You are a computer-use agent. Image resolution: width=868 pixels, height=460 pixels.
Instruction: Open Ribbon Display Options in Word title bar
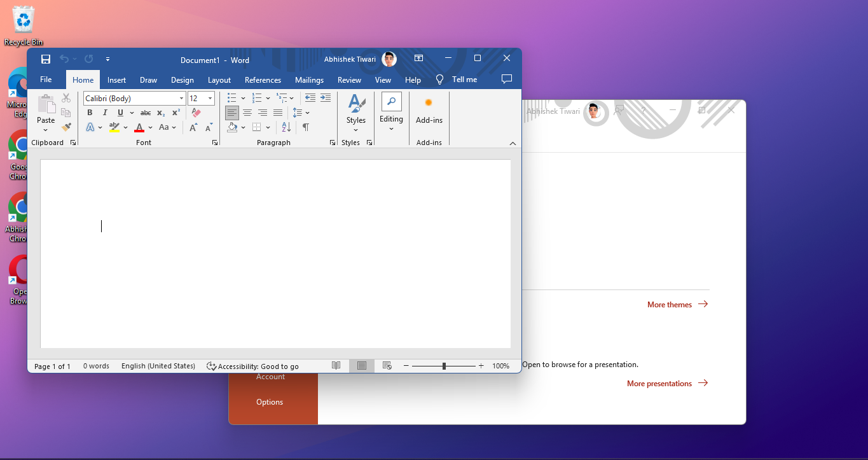418,59
